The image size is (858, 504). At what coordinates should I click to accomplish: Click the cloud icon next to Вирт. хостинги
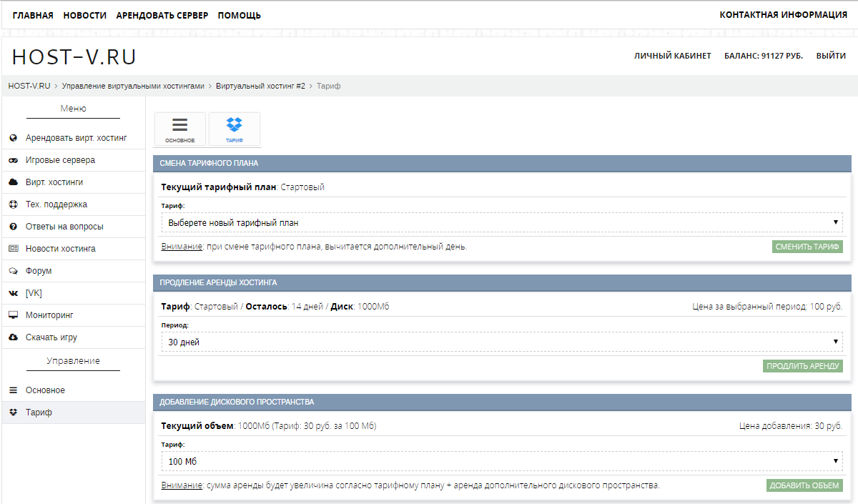click(13, 182)
